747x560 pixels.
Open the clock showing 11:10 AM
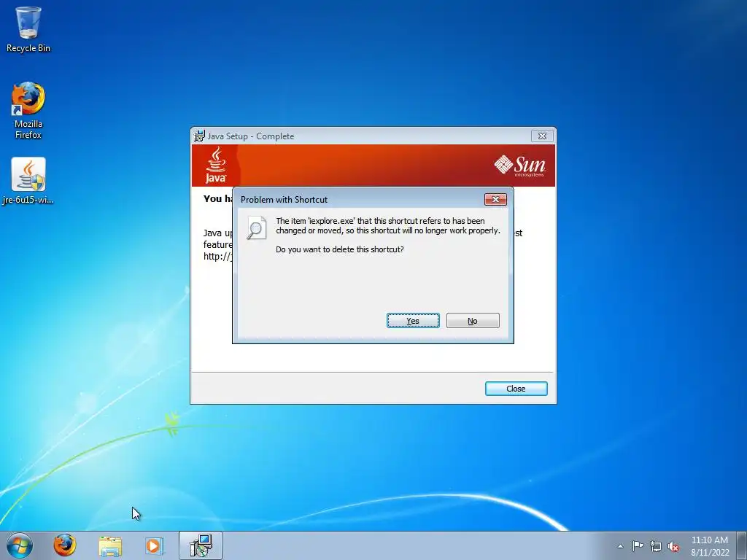pyautogui.click(x=710, y=546)
